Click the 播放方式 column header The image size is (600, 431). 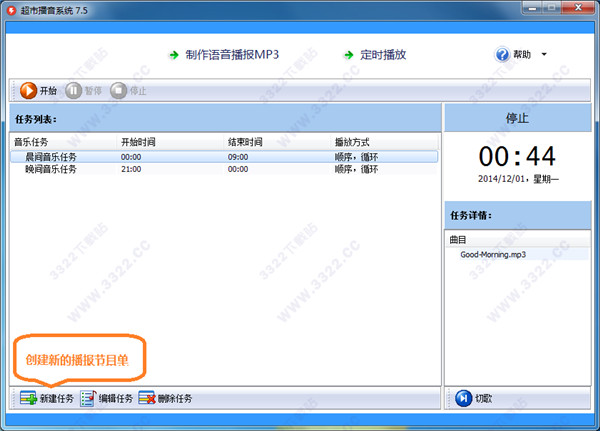[384, 142]
